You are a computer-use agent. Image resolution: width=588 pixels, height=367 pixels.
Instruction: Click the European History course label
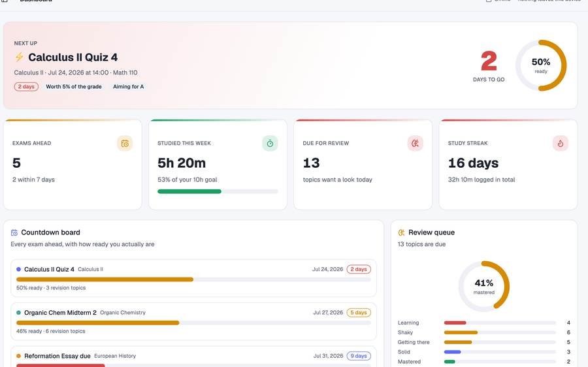pyautogui.click(x=115, y=356)
